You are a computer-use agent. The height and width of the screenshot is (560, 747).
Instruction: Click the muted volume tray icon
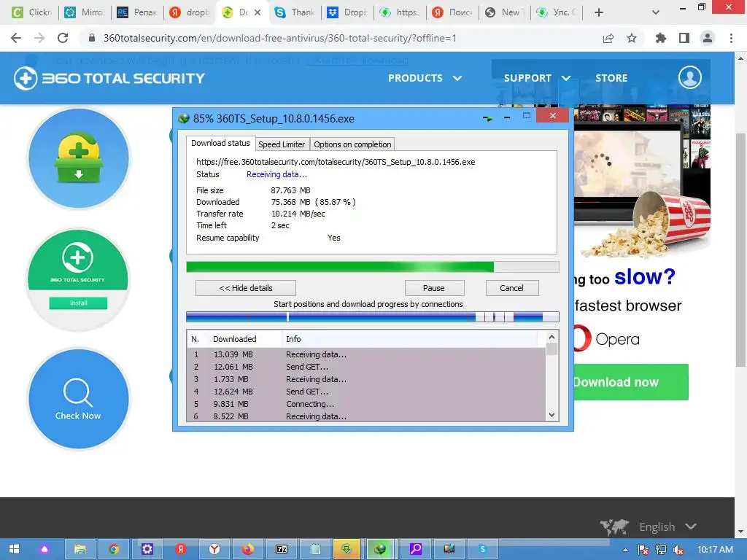pos(678,550)
